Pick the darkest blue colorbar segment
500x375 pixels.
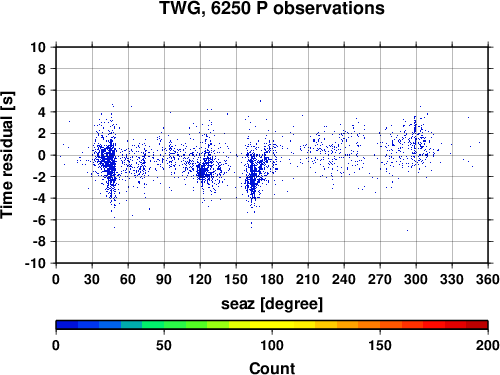(67, 325)
